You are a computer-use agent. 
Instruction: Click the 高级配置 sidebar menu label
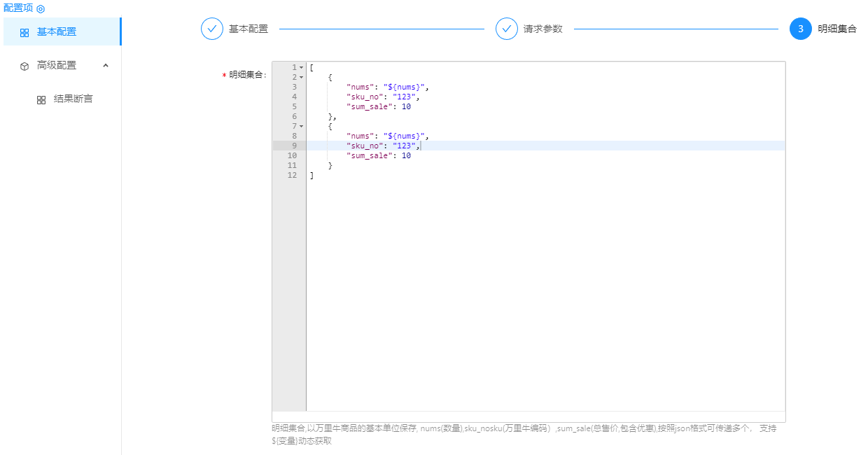coord(57,65)
